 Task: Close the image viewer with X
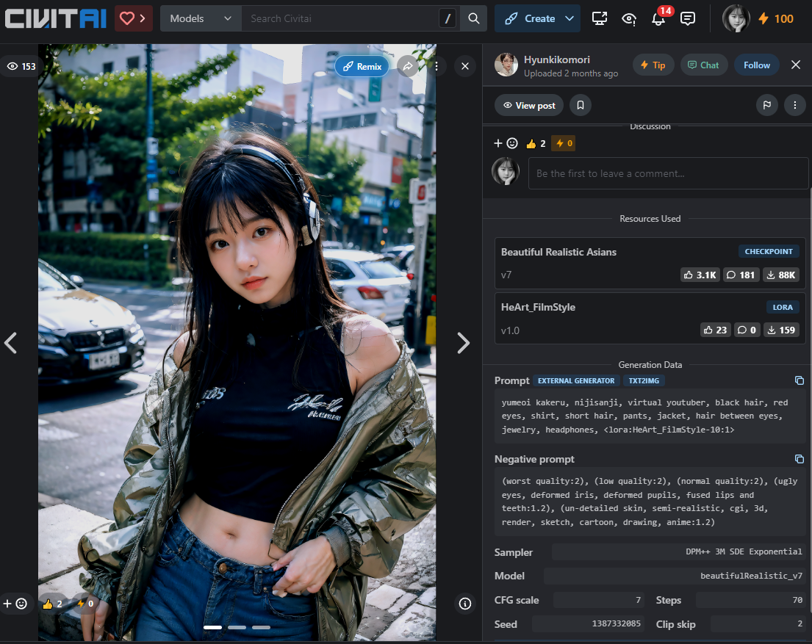point(465,66)
